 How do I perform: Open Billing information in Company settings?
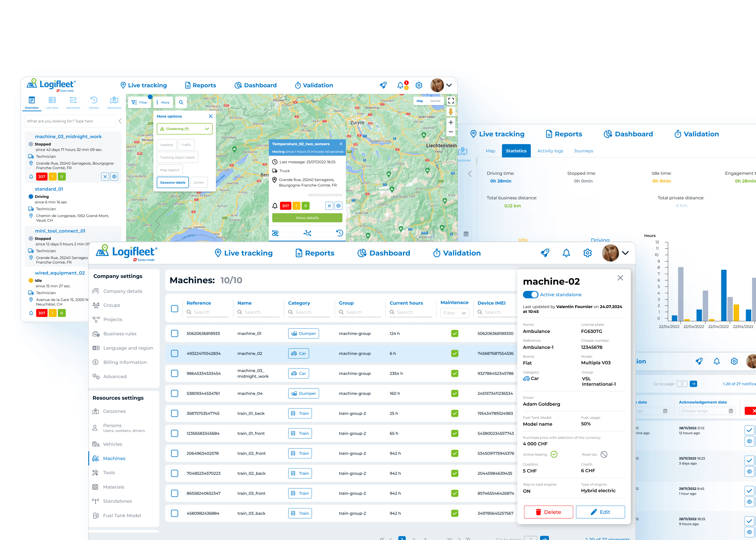(x=125, y=362)
